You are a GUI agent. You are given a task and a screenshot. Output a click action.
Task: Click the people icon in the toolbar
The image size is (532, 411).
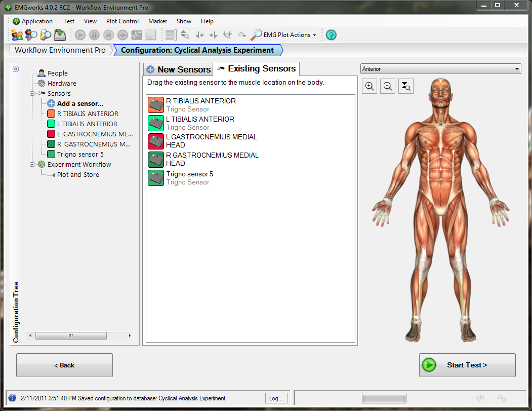[x=17, y=35]
